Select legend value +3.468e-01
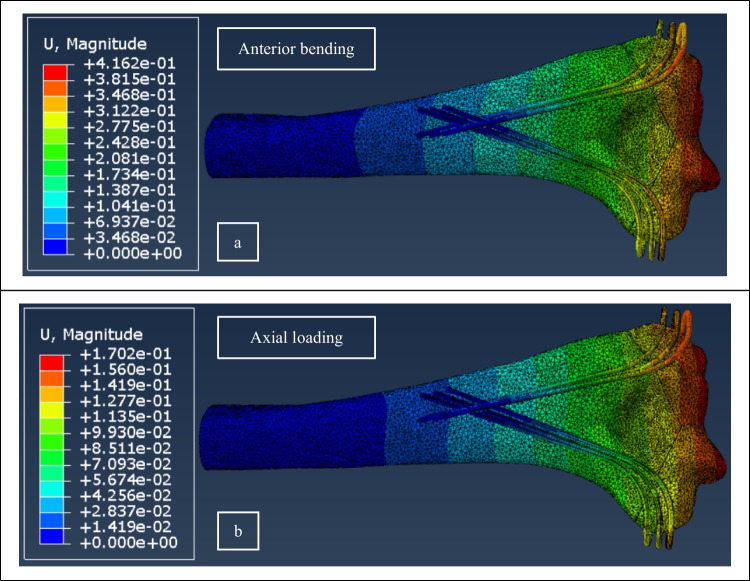 click(x=130, y=95)
